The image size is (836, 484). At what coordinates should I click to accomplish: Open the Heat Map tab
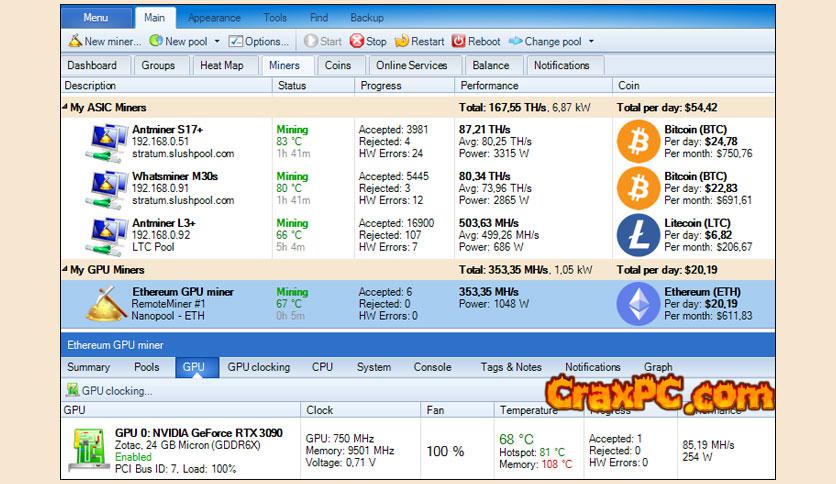click(222, 65)
